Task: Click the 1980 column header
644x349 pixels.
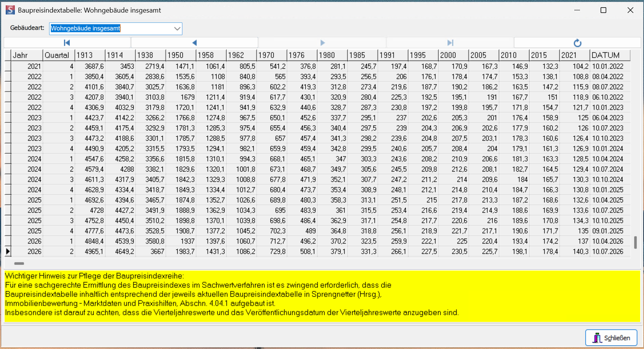Action: coord(332,55)
